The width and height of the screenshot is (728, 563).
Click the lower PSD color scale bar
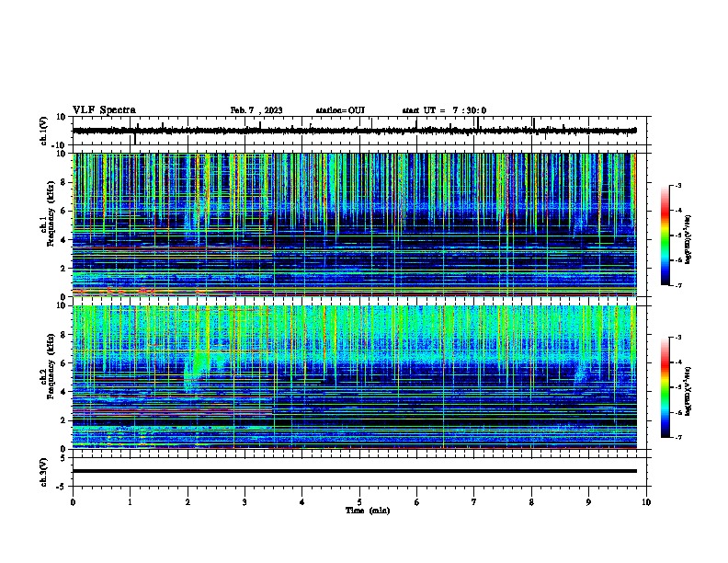(665, 387)
